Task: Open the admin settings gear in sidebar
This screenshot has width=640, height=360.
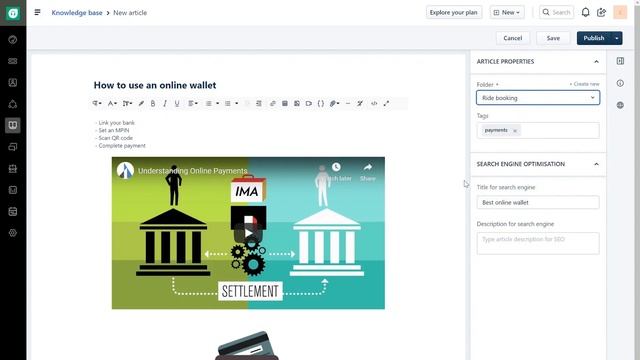Action: coord(13,233)
